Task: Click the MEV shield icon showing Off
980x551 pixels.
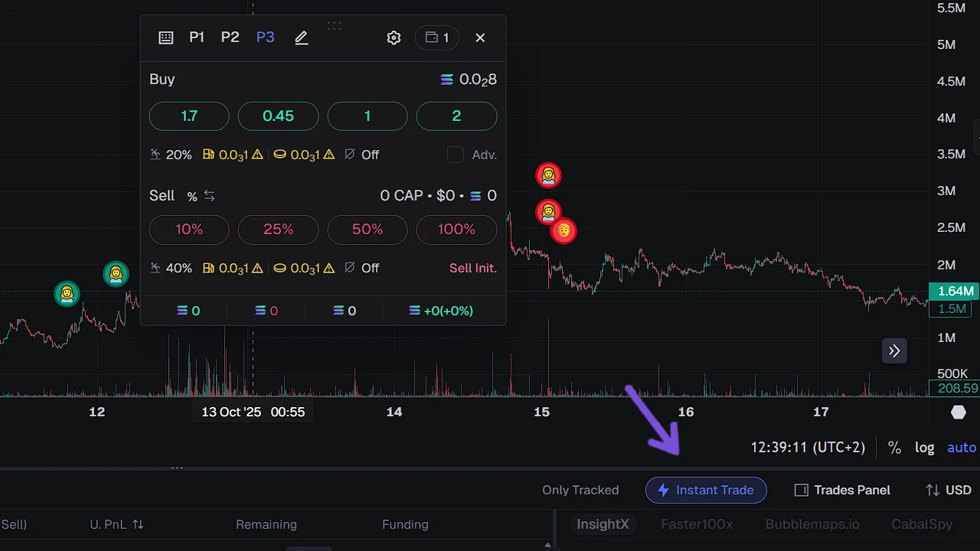Action: (x=350, y=155)
